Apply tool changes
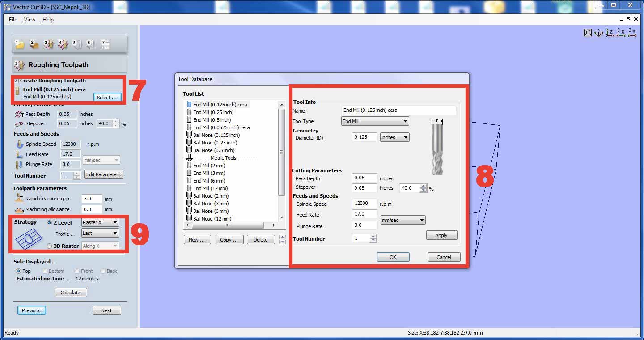 (x=441, y=235)
